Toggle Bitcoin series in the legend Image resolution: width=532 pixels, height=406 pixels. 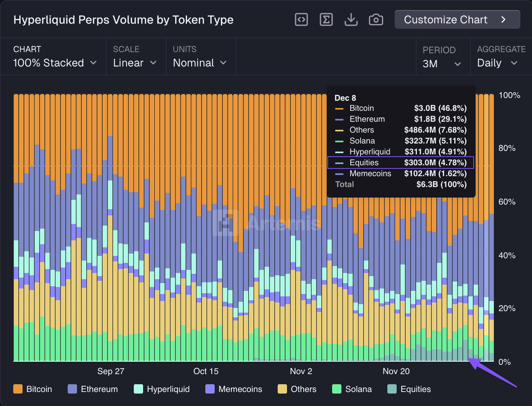click(33, 389)
